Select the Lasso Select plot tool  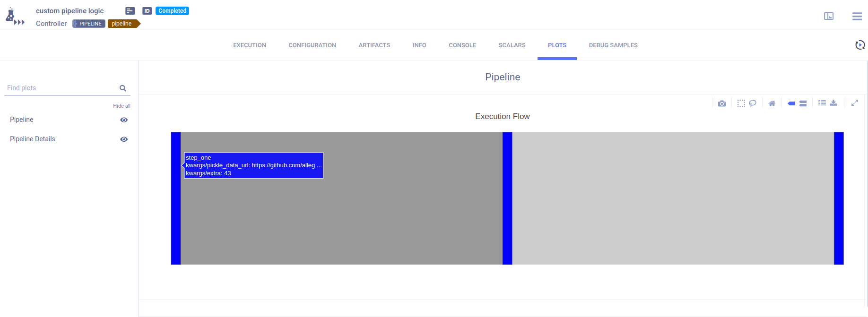753,103
